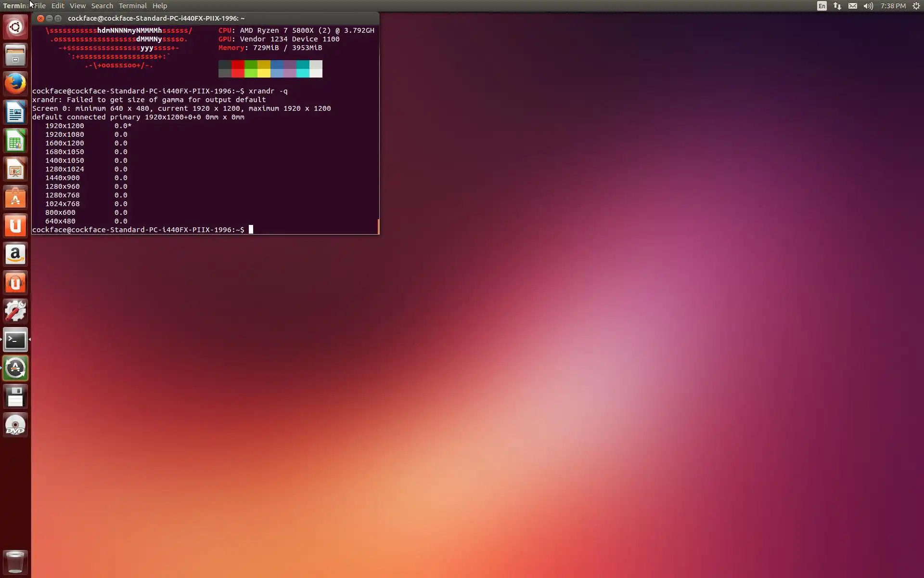Open the Terminal menu in menu bar
Image resolution: width=924 pixels, height=578 pixels.
click(132, 6)
